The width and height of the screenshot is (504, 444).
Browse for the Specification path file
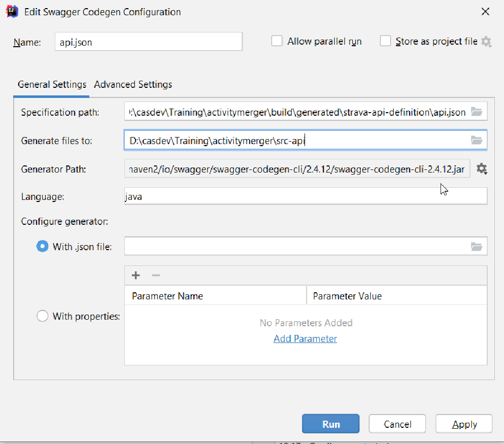click(477, 112)
